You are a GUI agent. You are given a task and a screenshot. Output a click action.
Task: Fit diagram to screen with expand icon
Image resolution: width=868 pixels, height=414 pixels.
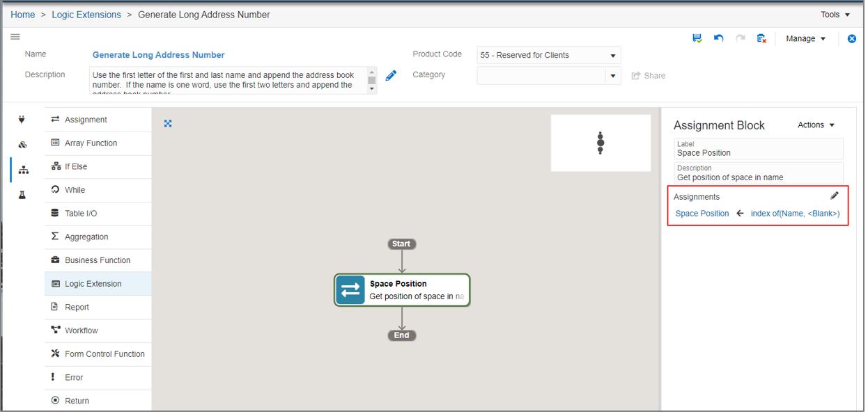tap(168, 123)
